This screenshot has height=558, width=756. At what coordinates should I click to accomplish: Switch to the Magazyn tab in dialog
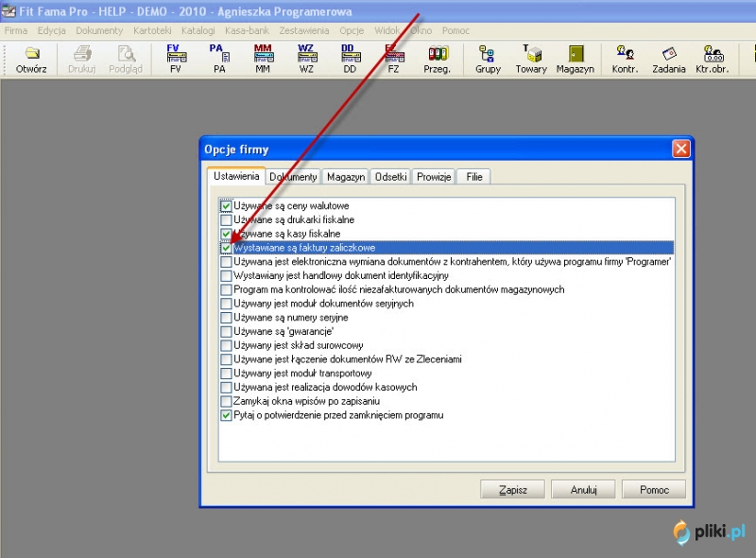pos(346,177)
